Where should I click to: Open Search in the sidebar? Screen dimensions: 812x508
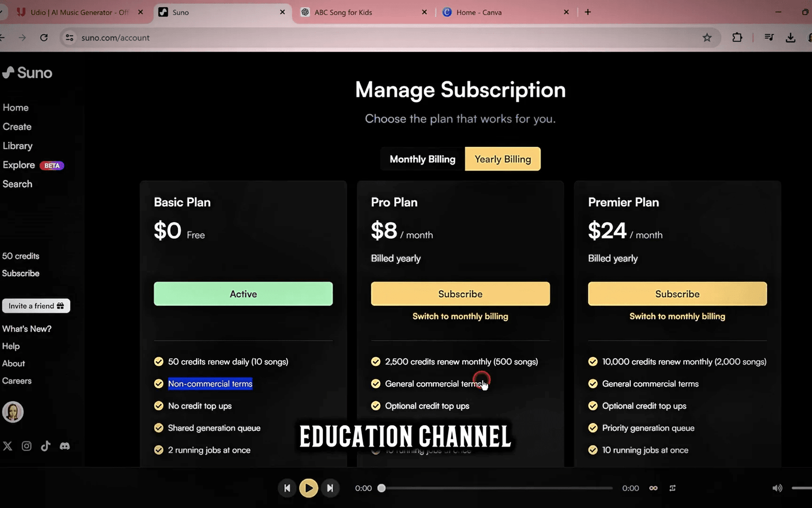pyautogui.click(x=17, y=184)
